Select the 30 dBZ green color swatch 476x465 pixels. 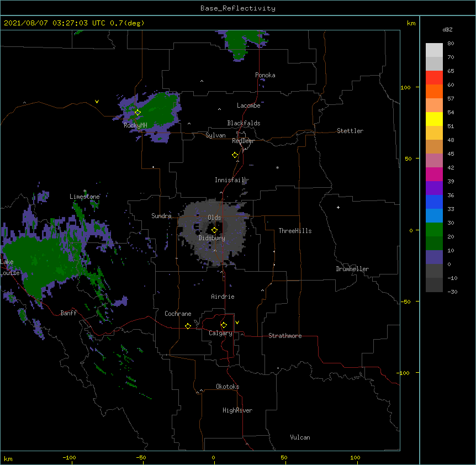coord(434,230)
